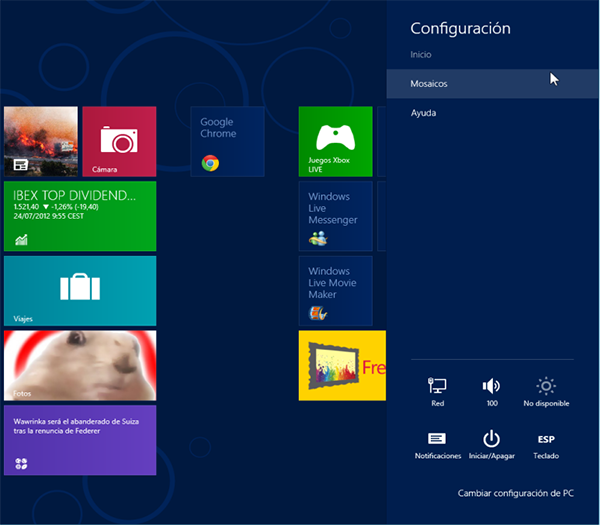This screenshot has height=525, width=600.
Task: Click the Chrome logo icon in the tile
Action: (210, 163)
